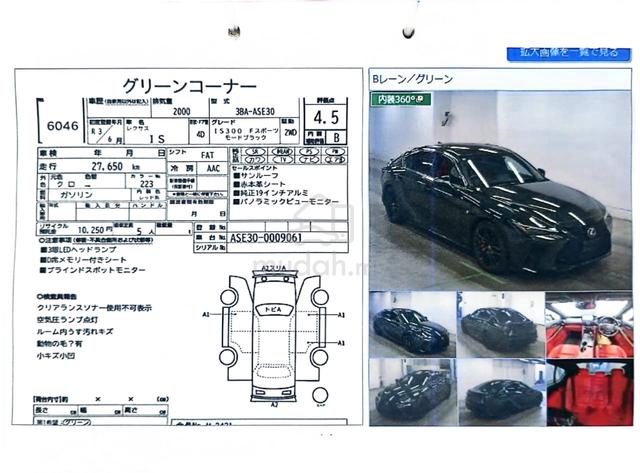Select the FAT shift value

click(x=207, y=155)
